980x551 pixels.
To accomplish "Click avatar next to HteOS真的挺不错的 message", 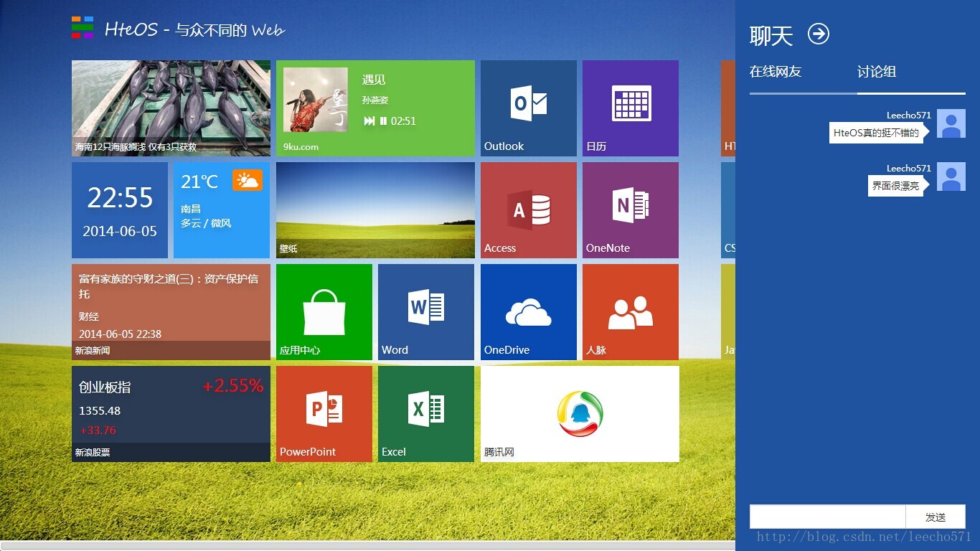I will pos(951,123).
